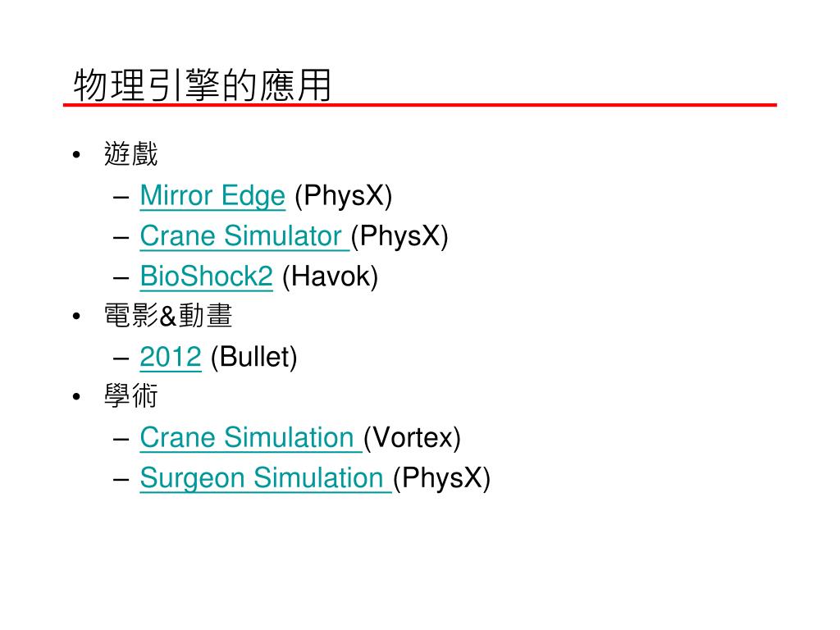Follow the Crane Simulator hyperlink
Image resolution: width=840 pixels, height=630 pixels.
(244, 236)
